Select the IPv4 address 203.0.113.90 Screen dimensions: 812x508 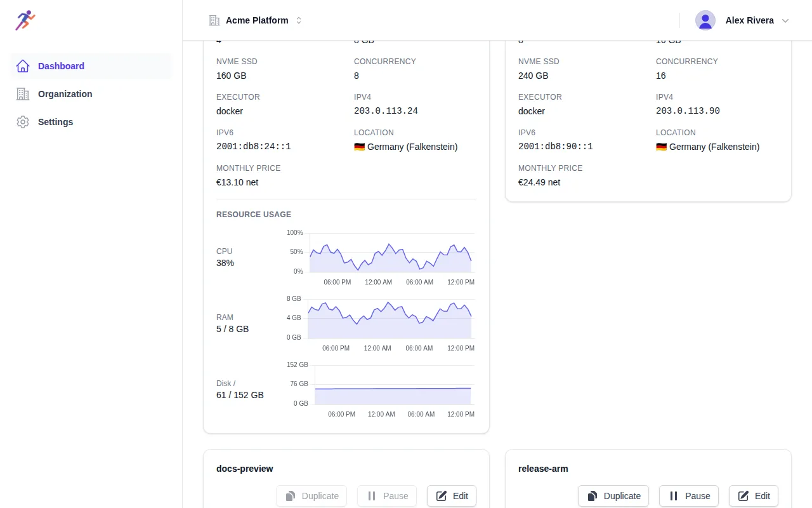[x=688, y=111]
